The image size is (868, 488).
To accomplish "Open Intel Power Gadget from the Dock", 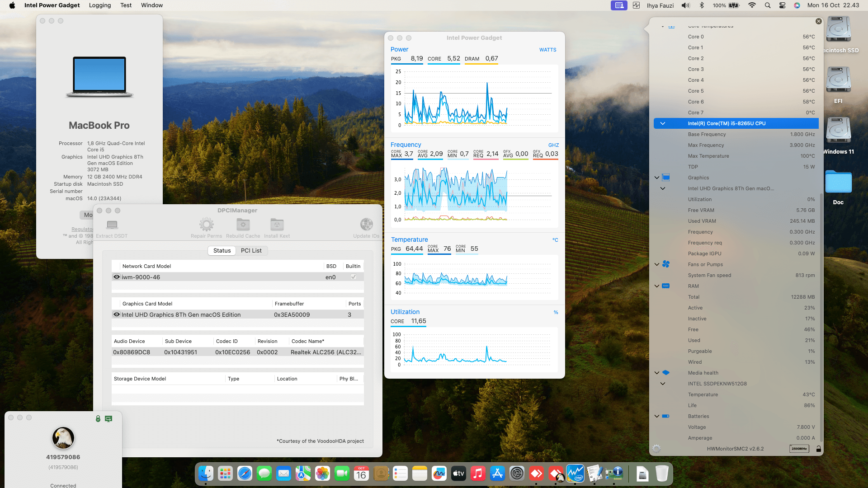I will point(576,474).
